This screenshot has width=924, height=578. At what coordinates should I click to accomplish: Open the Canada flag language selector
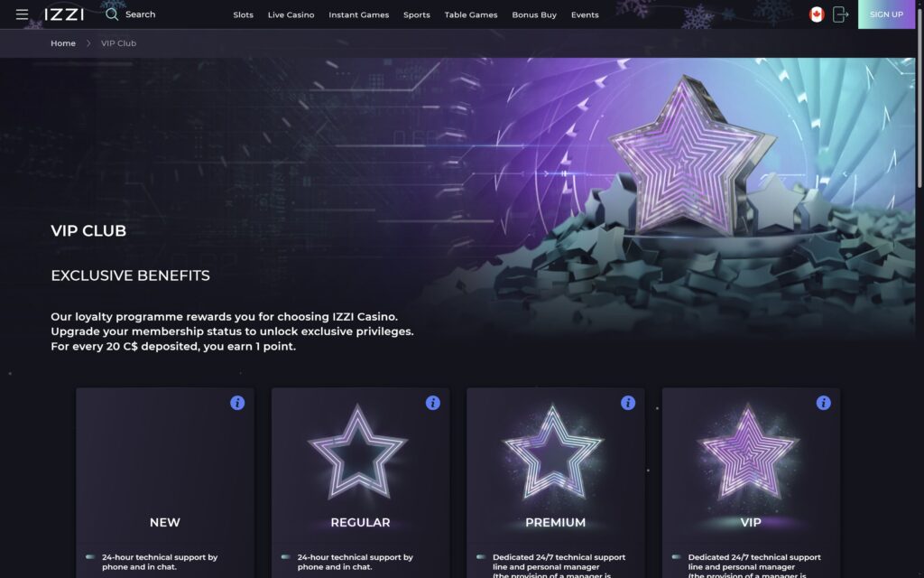click(x=816, y=14)
